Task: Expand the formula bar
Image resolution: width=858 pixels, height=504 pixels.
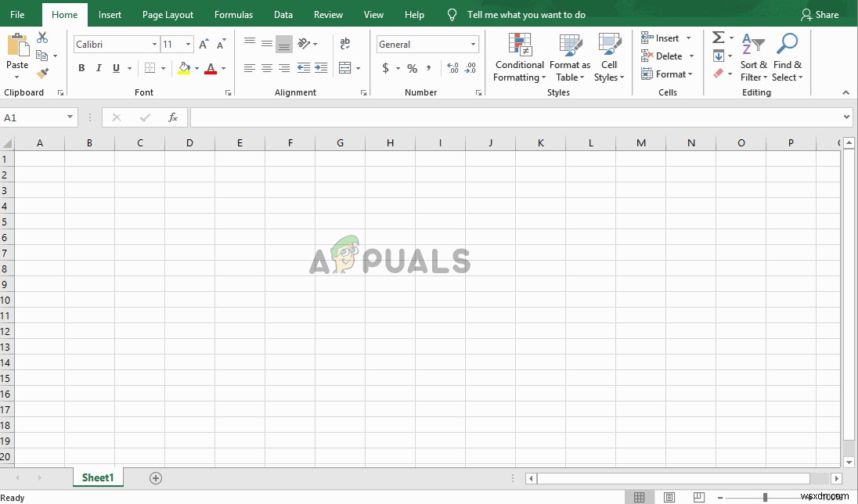Action: [846, 117]
